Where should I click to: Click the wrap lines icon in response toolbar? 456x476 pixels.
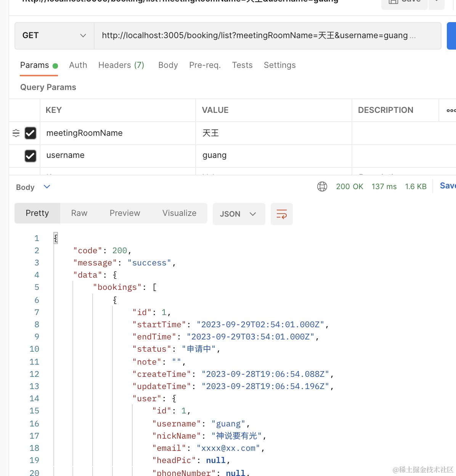click(x=281, y=214)
